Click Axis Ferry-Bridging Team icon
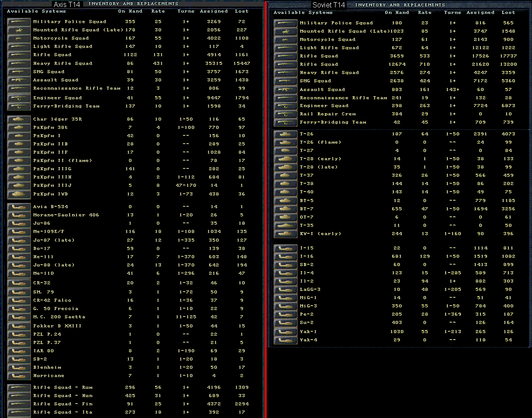The width and height of the screenshot is (532, 418). tap(19, 106)
